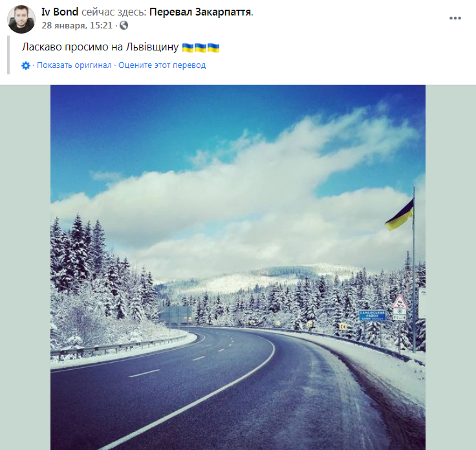Image resolution: width=476 pixels, height=450 pixels.
Task: Click the waving flag on the pole
Action: pos(400,215)
